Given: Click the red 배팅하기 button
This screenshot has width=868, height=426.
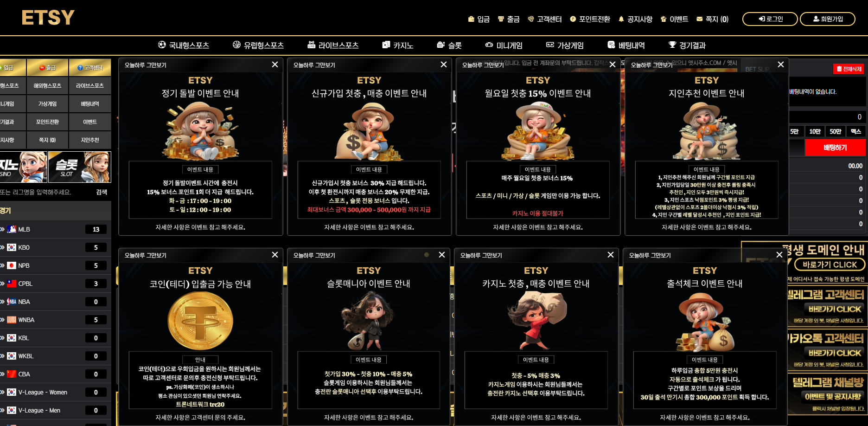Looking at the screenshot, I should pos(835,148).
